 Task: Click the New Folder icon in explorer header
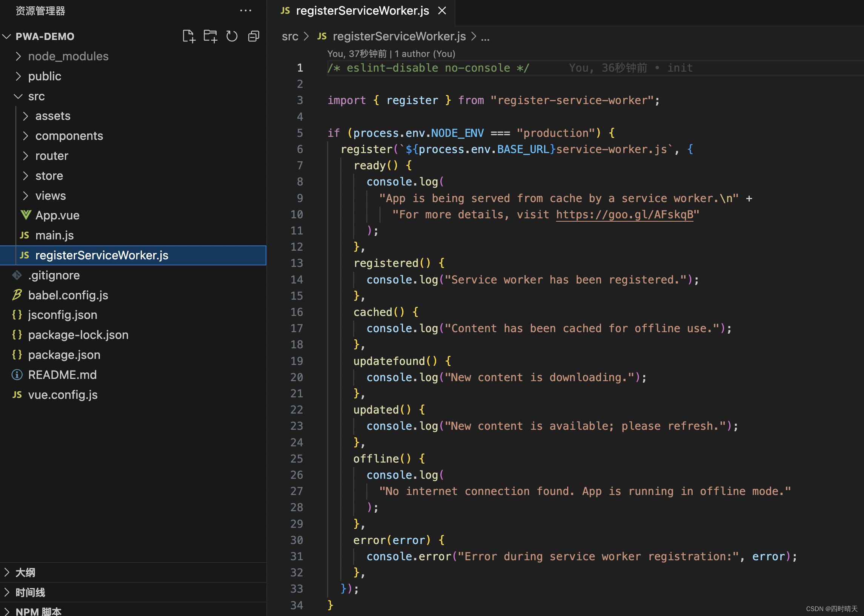(210, 37)
